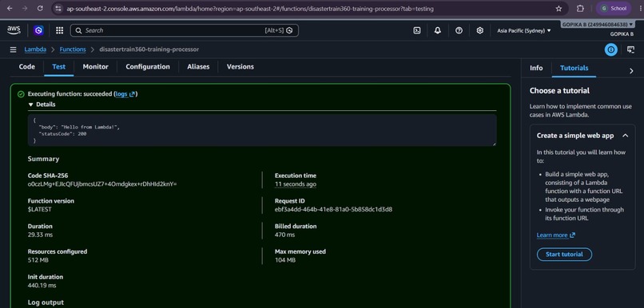Click the Request ID value
644x308 pixels.
[333, 210]
